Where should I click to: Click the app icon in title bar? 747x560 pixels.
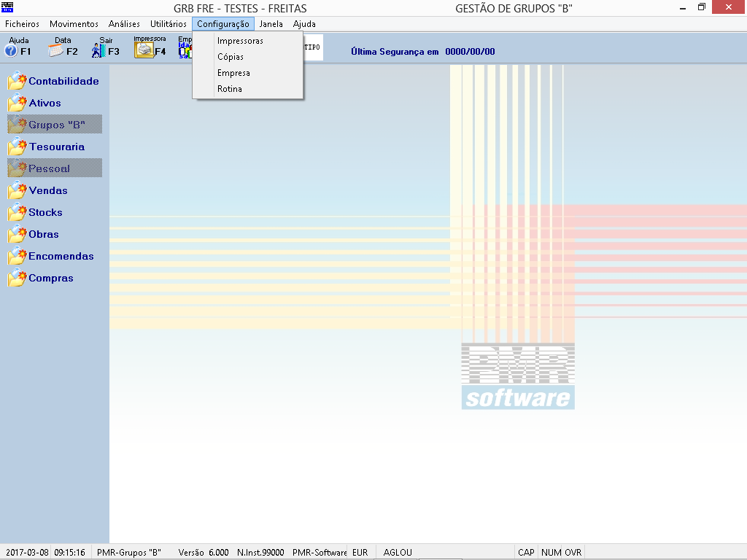7,7
